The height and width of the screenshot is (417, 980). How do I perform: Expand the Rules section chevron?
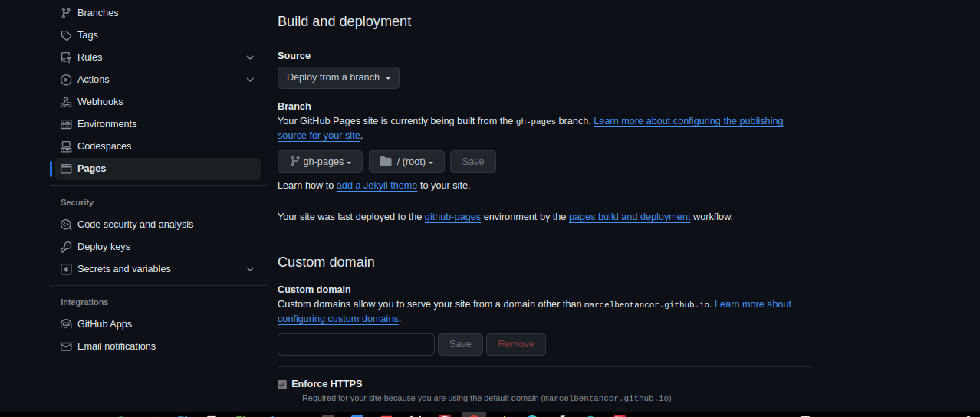[250, 57]
